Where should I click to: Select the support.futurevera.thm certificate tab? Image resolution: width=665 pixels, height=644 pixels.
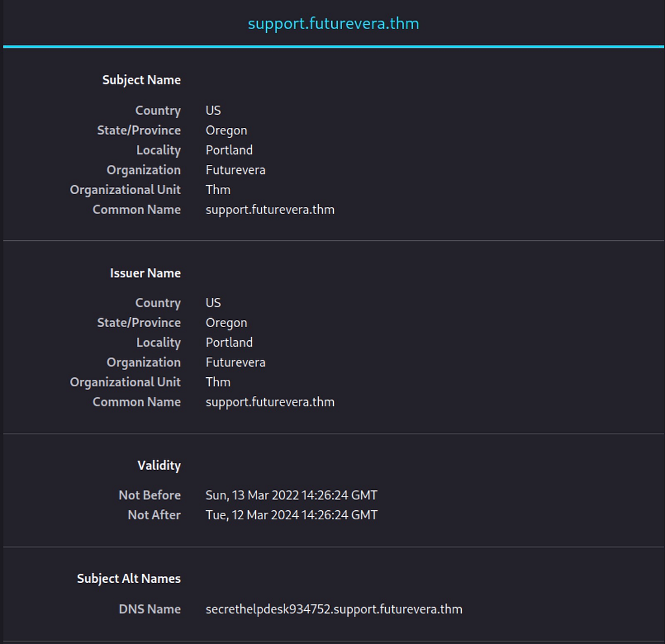(333, 24)
